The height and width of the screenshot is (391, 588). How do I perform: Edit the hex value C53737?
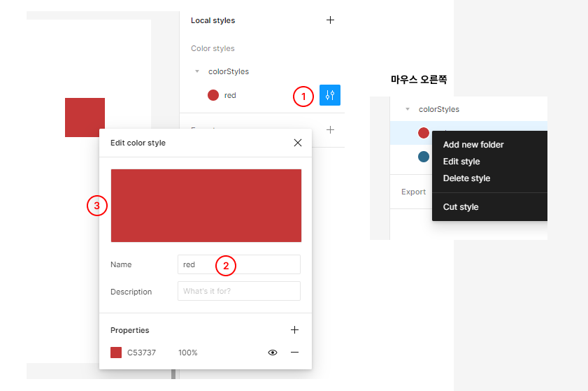(141, 353)
